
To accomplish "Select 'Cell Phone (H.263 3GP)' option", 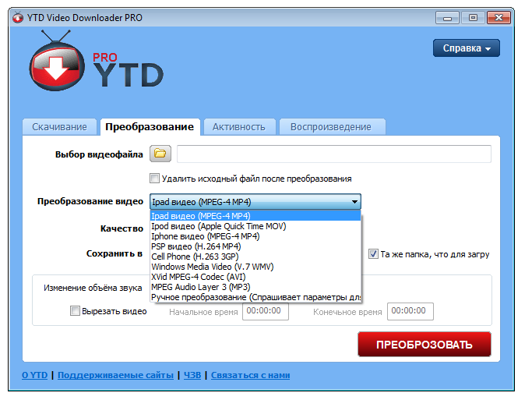I will [255, 257].
